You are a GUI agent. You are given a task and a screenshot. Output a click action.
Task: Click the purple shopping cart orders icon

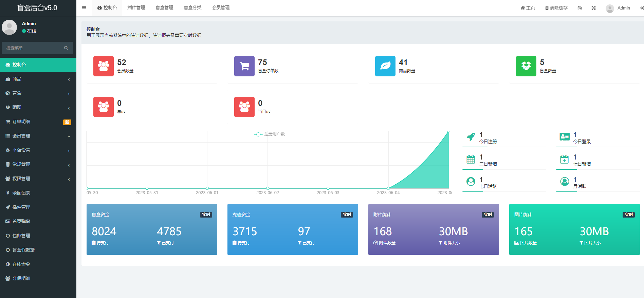pos(244,66)
